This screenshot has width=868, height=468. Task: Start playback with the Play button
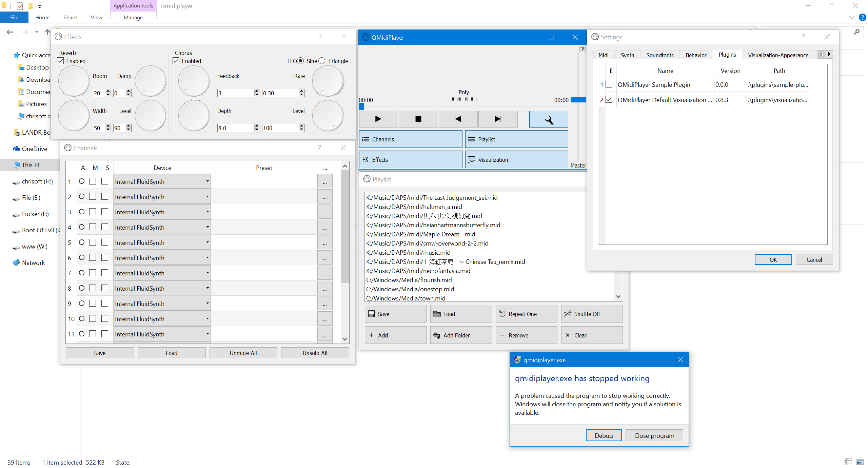pos(378,119)
